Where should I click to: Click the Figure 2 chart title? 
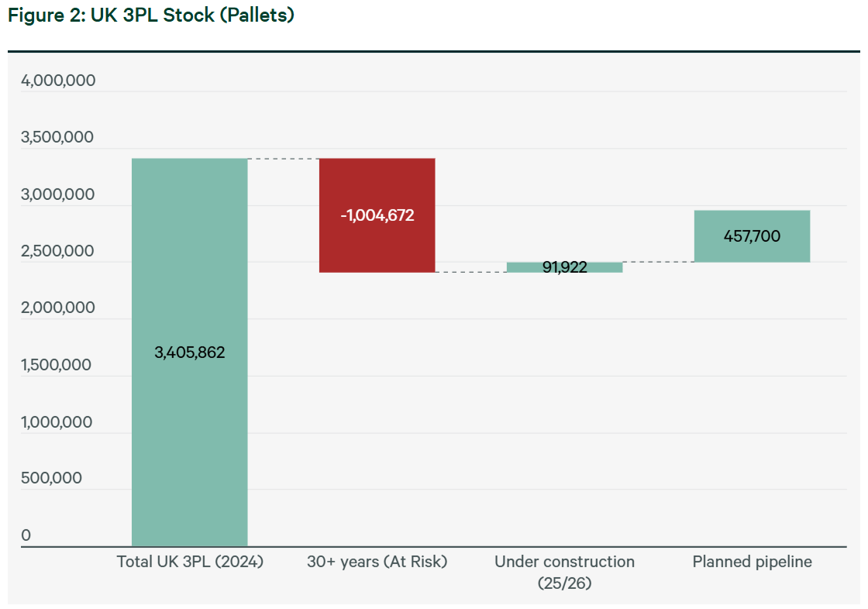(x=150, y=15)
